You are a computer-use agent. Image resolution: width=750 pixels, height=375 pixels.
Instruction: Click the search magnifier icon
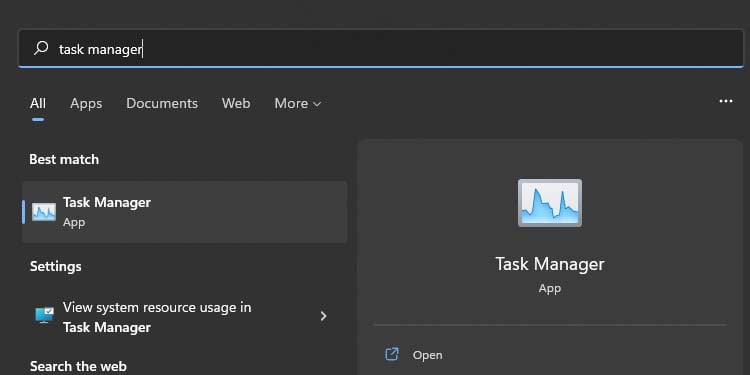41,48
